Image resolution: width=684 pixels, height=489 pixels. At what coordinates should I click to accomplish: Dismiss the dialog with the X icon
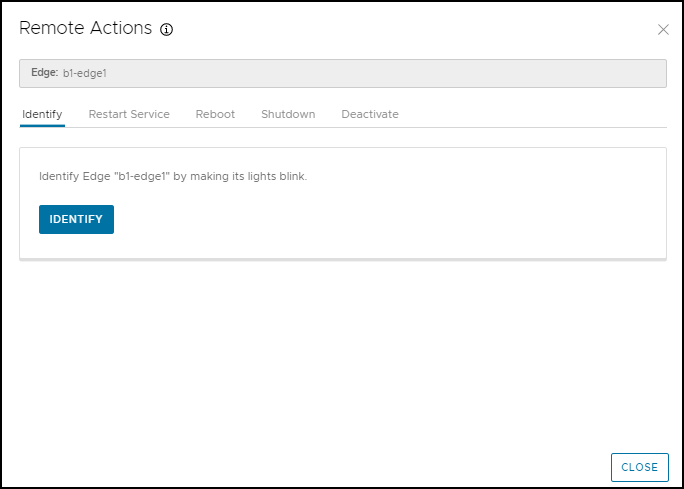click(662, 30)
